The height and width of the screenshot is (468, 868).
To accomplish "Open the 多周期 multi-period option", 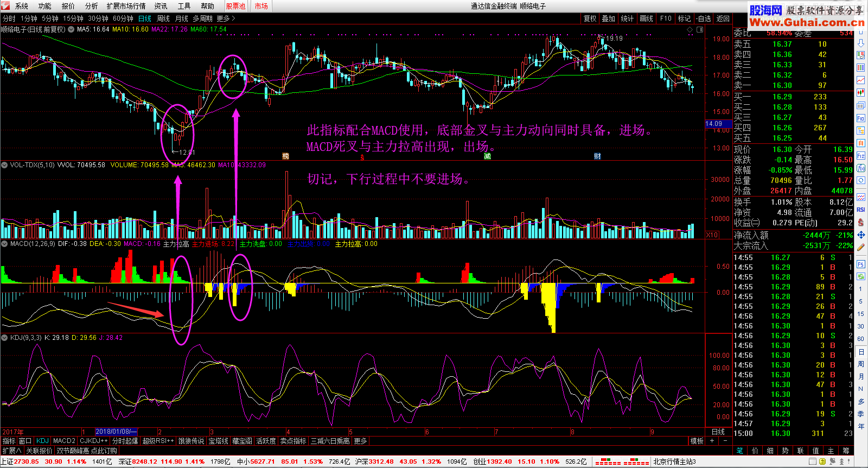I will point(202,18).
